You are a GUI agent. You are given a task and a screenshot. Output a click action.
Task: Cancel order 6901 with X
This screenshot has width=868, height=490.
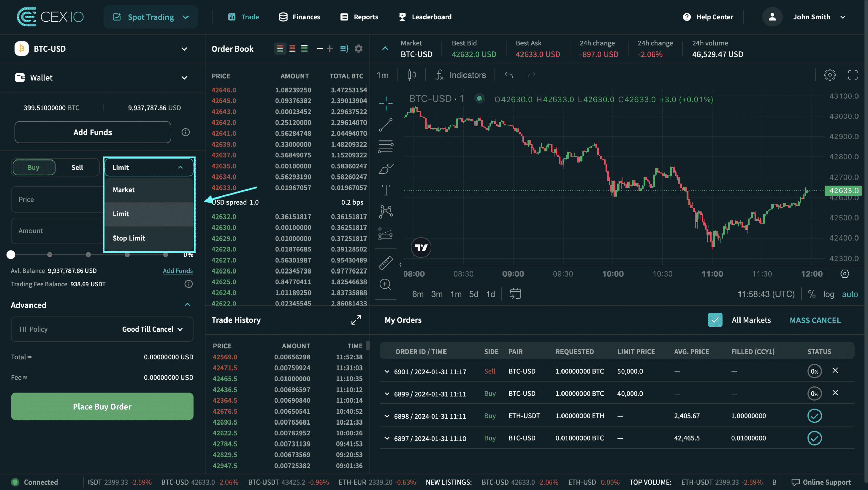pyautogui.click(x=835, y=371)
